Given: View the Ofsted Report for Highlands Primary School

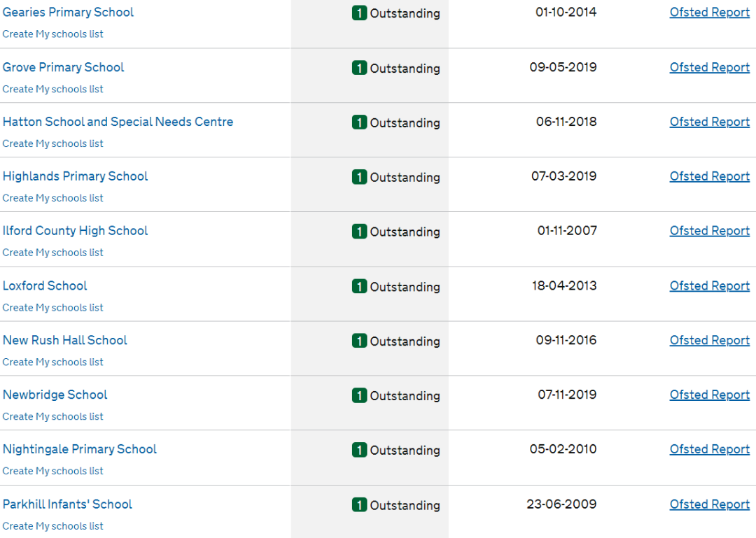Looking at the screenshot, I should tap(709, 176).
